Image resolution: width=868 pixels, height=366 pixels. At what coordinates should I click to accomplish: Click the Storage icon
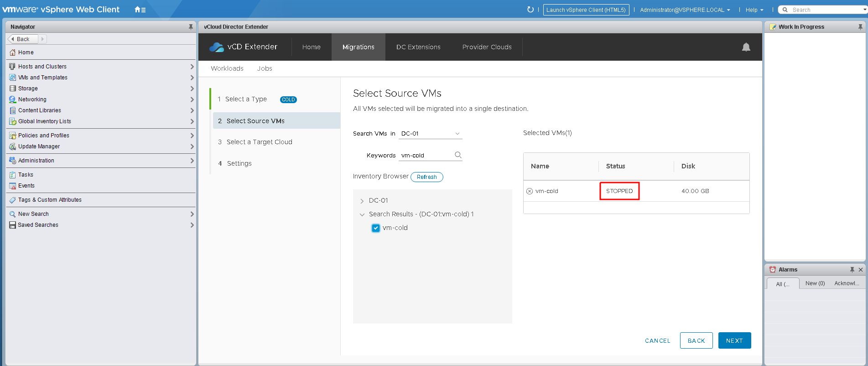tap(13, 89)
